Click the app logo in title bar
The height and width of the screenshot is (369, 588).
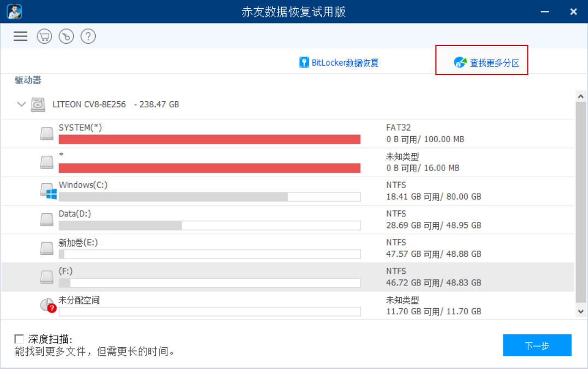click(x=14, y=11)
